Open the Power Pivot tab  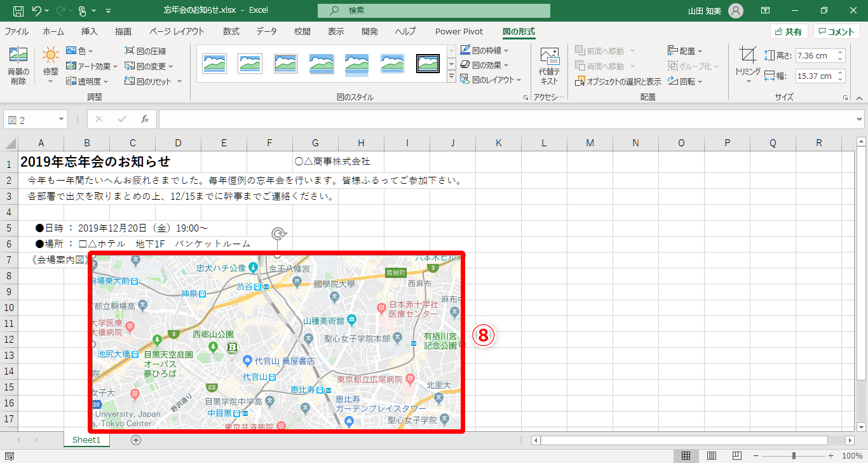pos(459,31)
